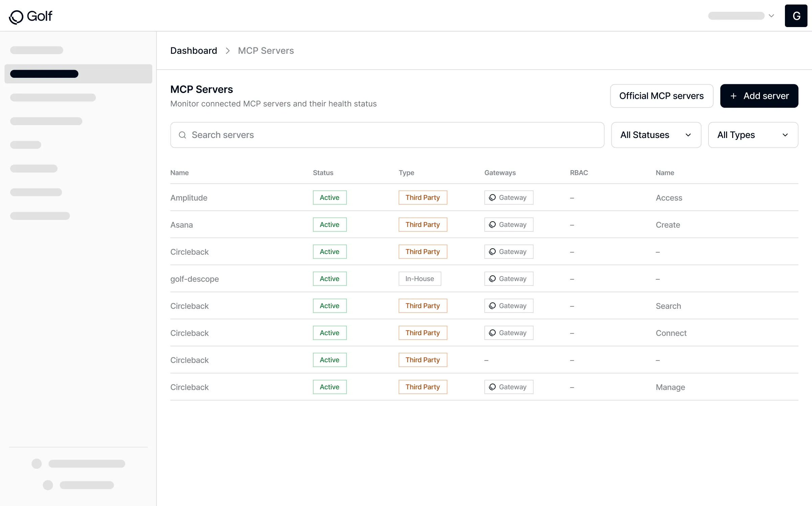Focus the Search servers field
812x506 pixels.
click(x=387, y=135)
